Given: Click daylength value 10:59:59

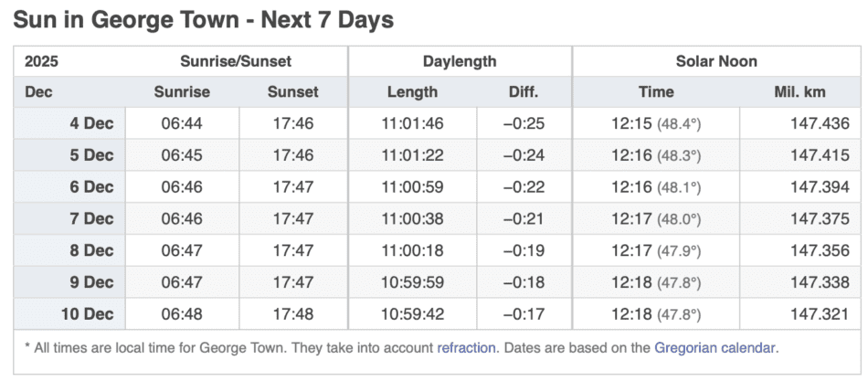Looking at the screenshot, I should [412, 282].
